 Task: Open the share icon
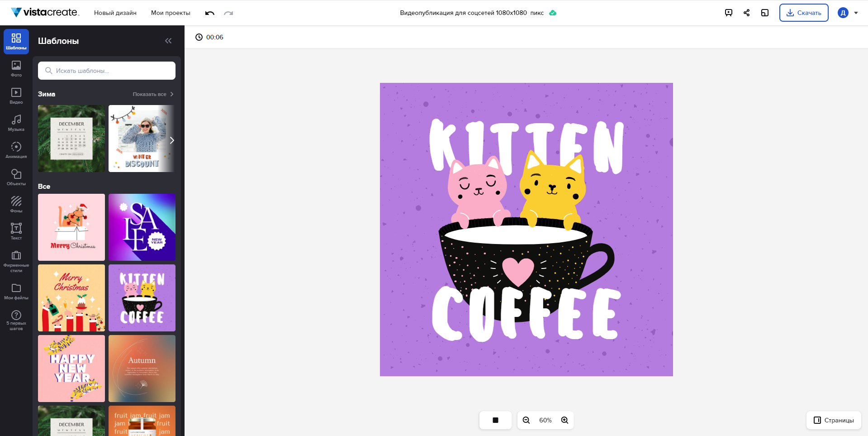pos(747,13)
